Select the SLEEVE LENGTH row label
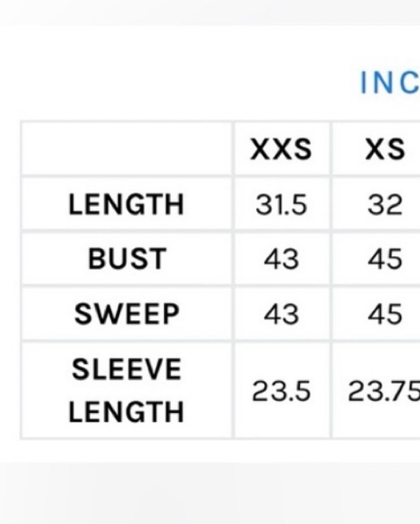 pos(126,390)
